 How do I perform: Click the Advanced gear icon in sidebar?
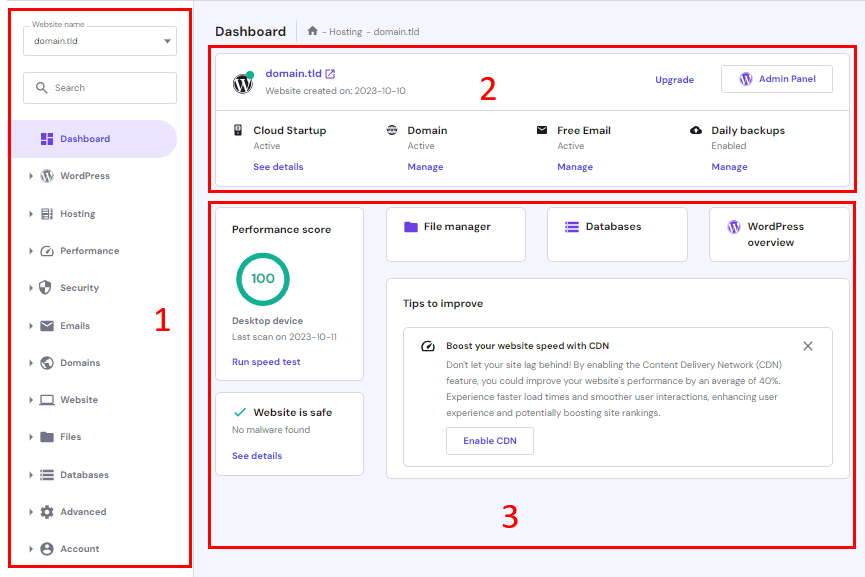point(46,512)
